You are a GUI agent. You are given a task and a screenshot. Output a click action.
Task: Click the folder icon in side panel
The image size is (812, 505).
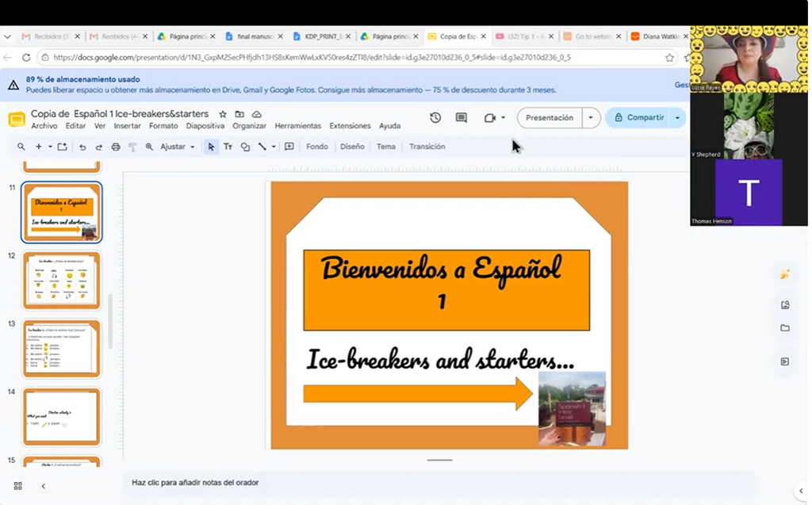[785, 328]
